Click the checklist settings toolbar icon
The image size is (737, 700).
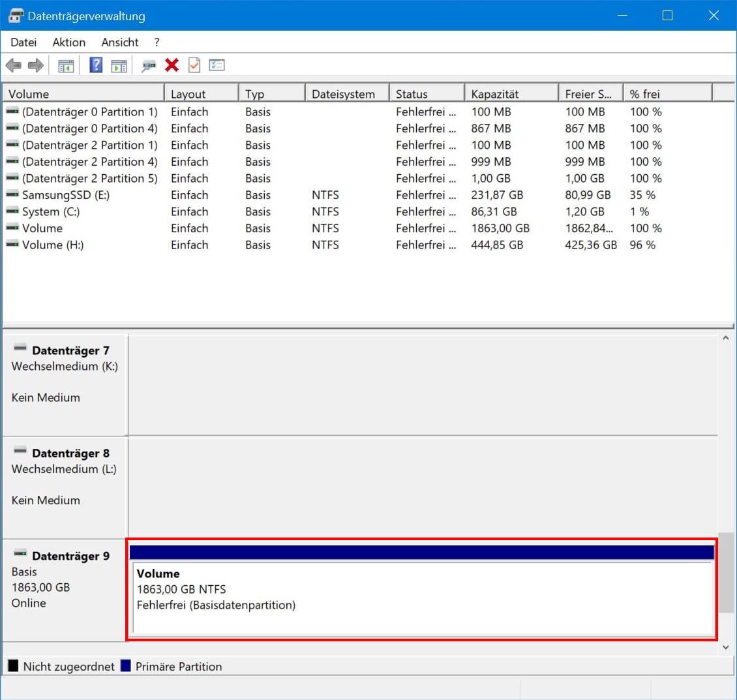[217, 65]
